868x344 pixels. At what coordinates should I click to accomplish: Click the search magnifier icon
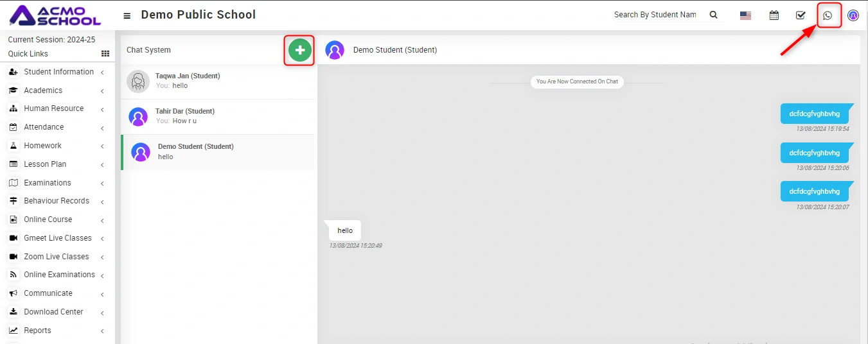714,15
